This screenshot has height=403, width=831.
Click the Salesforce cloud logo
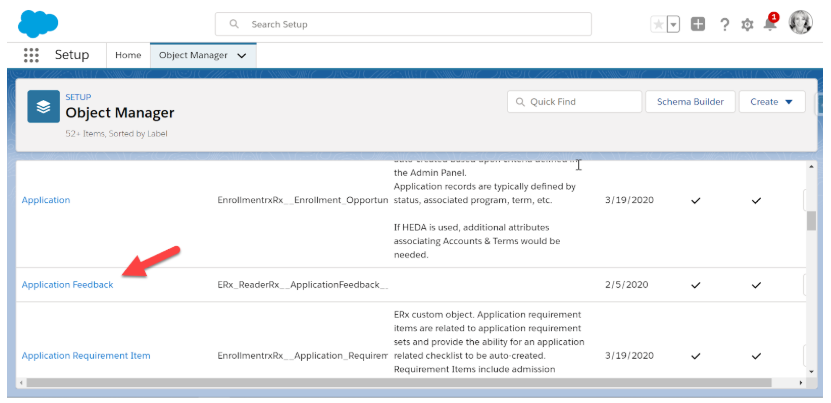click(x=38, y=22)
